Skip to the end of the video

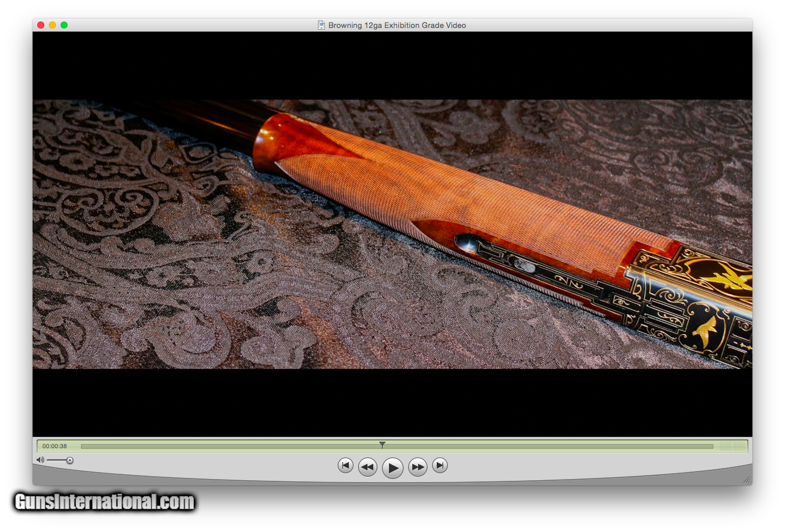[x=440, y=466]
